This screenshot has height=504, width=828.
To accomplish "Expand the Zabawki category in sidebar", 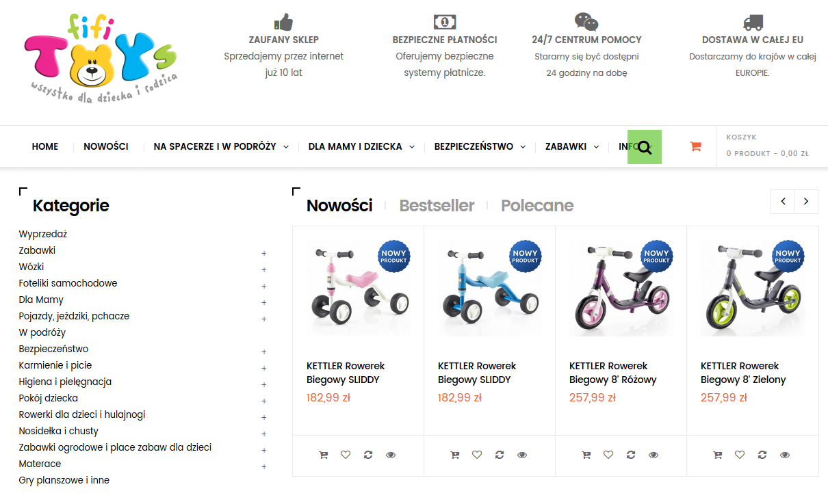I will (264, 253).
